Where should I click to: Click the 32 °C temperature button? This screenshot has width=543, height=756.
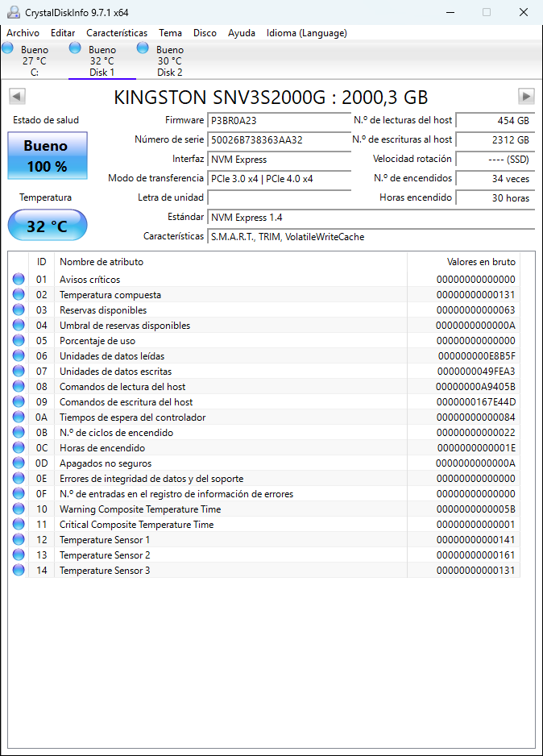pyautogui.click(x=48, y=226)
